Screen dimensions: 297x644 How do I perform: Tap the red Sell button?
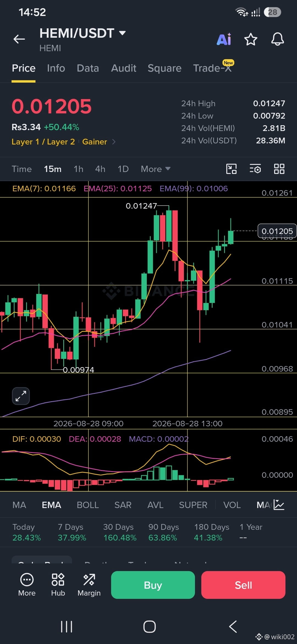243,585
